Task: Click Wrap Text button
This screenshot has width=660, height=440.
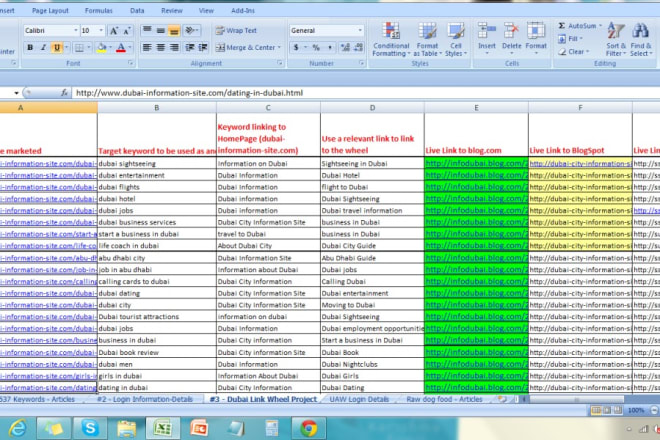Action: [236, 30]
